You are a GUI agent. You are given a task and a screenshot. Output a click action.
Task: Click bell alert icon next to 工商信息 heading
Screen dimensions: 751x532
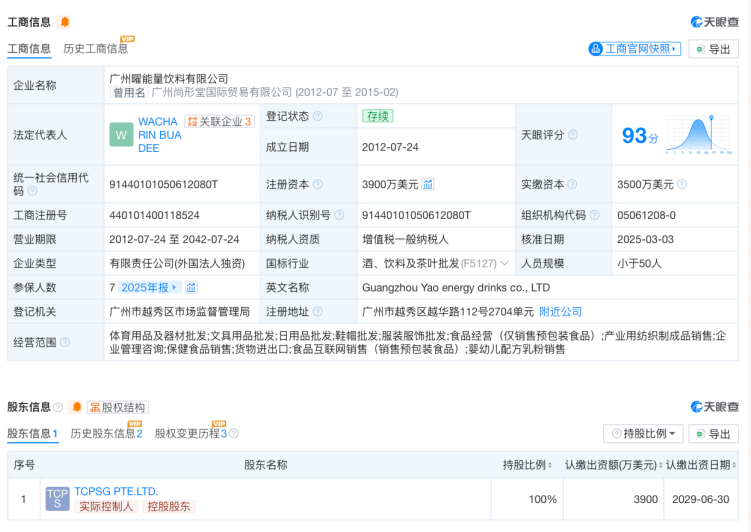point(64,22)
